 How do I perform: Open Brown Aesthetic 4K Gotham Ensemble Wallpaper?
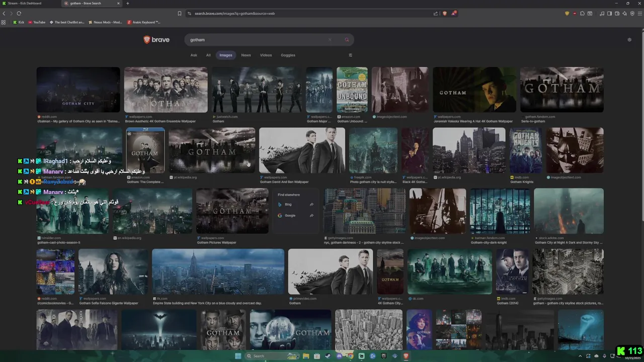tap(166, 89)
